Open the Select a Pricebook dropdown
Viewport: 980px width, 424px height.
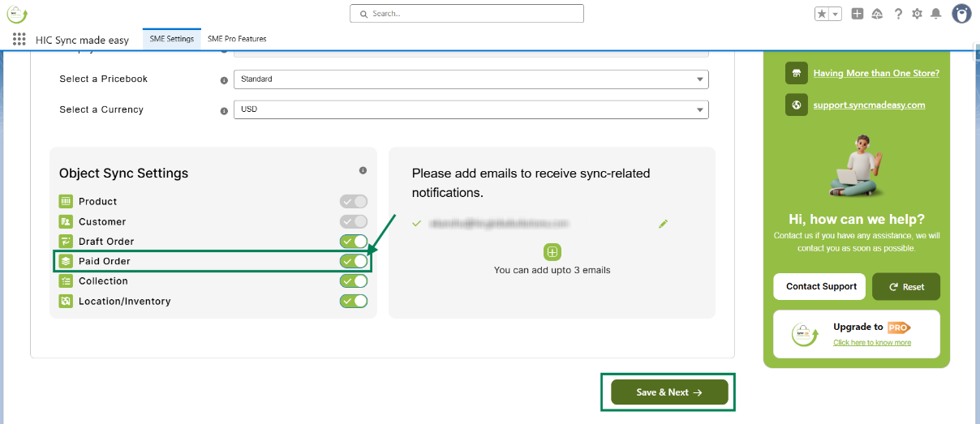pos(471,79)
